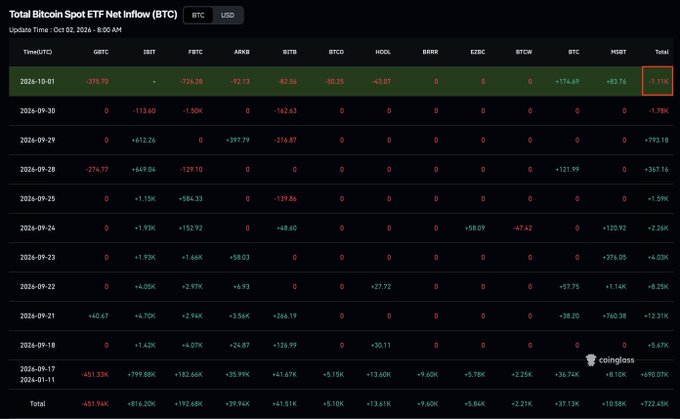Select the FBTC value -1.50K
Image resolution: width=680 pixels, height=419 pixels.
(x=193, y=111)
